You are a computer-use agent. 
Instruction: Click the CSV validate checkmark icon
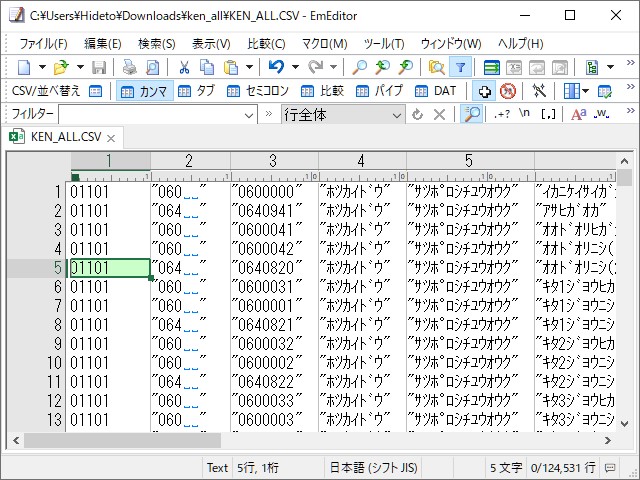(604, 91)
